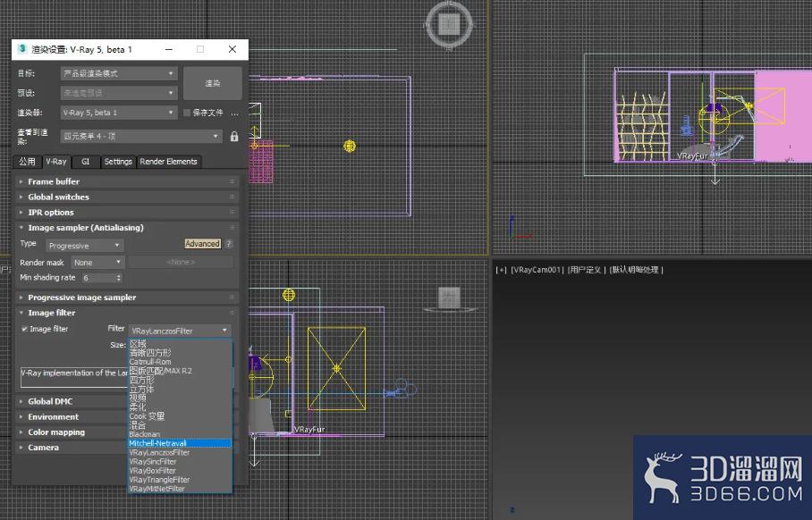Choose 区域 in the filter list

(x=180, y=344)
